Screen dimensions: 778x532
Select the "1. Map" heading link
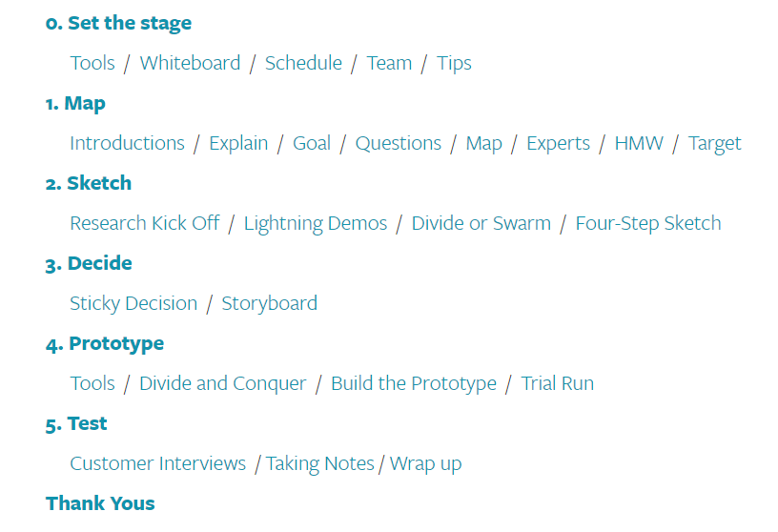(75, 103)
